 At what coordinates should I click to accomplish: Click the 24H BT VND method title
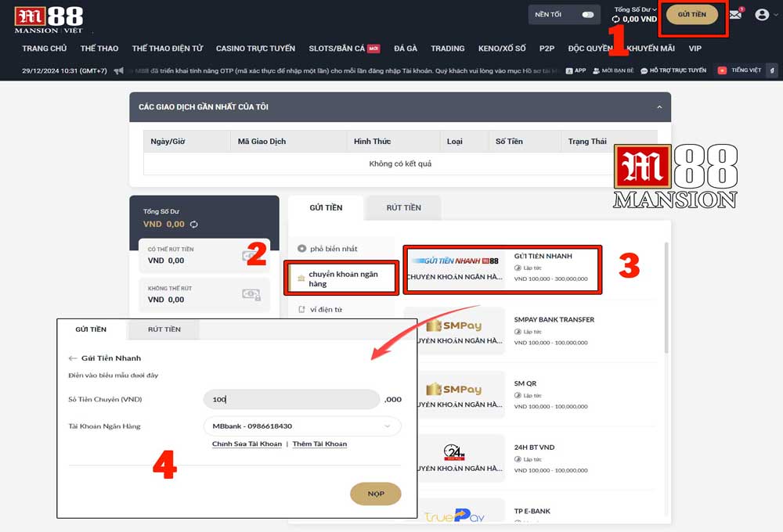(x=534, y=448)
